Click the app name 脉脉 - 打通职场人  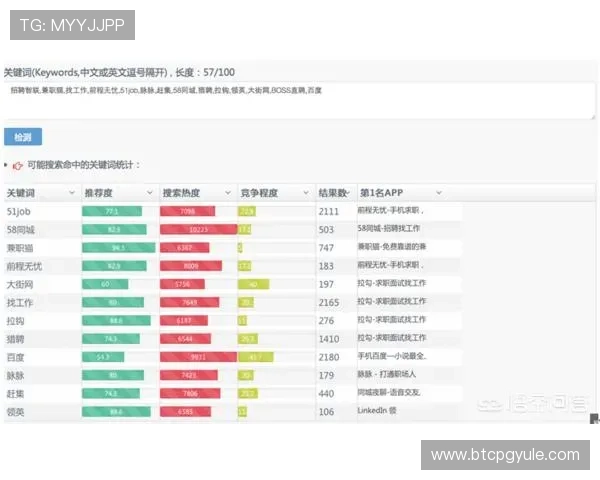(x=386, y=374)
